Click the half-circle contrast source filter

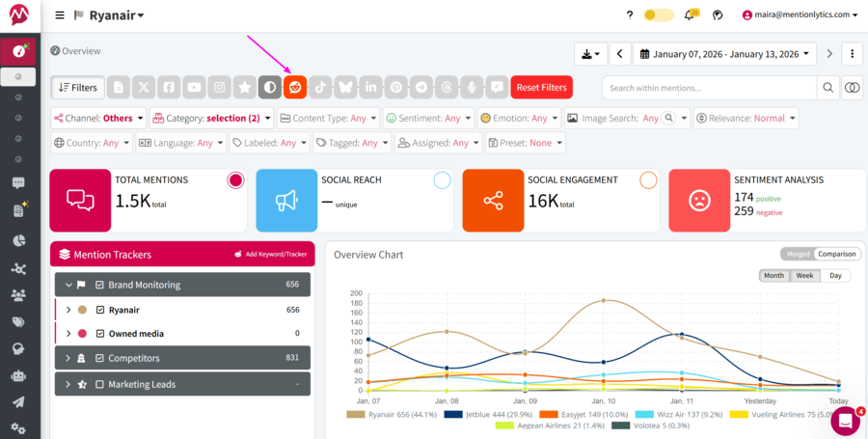click(x=270, y=88)
